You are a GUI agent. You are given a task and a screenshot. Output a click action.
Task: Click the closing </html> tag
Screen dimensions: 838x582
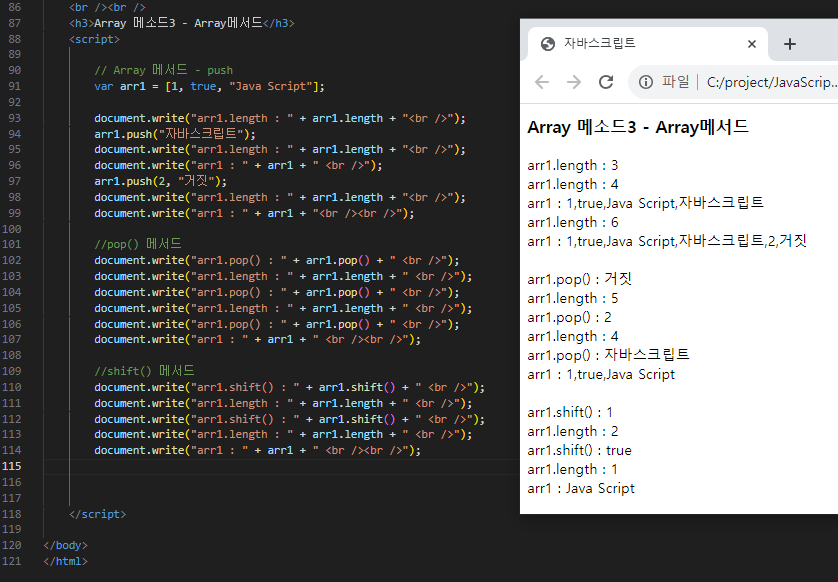(x=65, y=562)
